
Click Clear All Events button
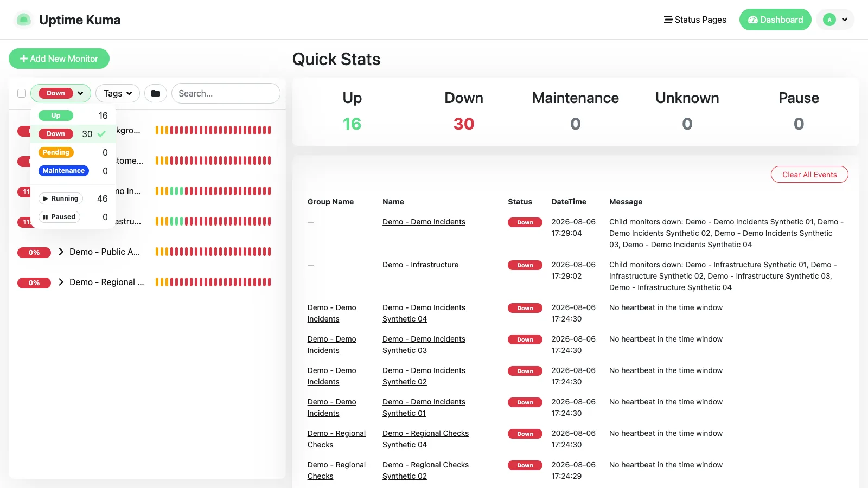809,175
